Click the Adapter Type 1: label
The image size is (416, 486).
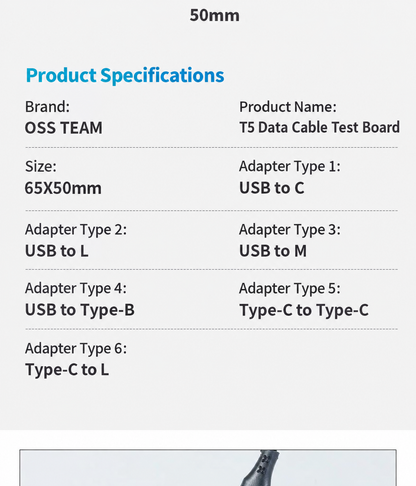[290, 167]
